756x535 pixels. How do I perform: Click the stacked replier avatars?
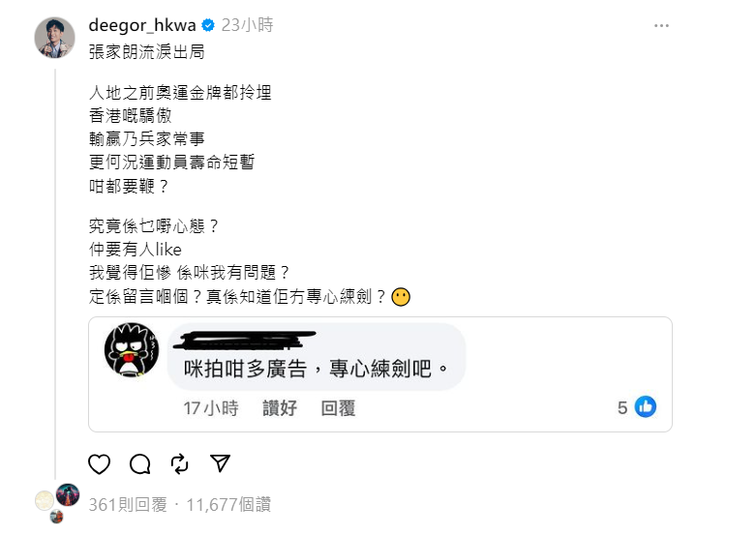57,503
